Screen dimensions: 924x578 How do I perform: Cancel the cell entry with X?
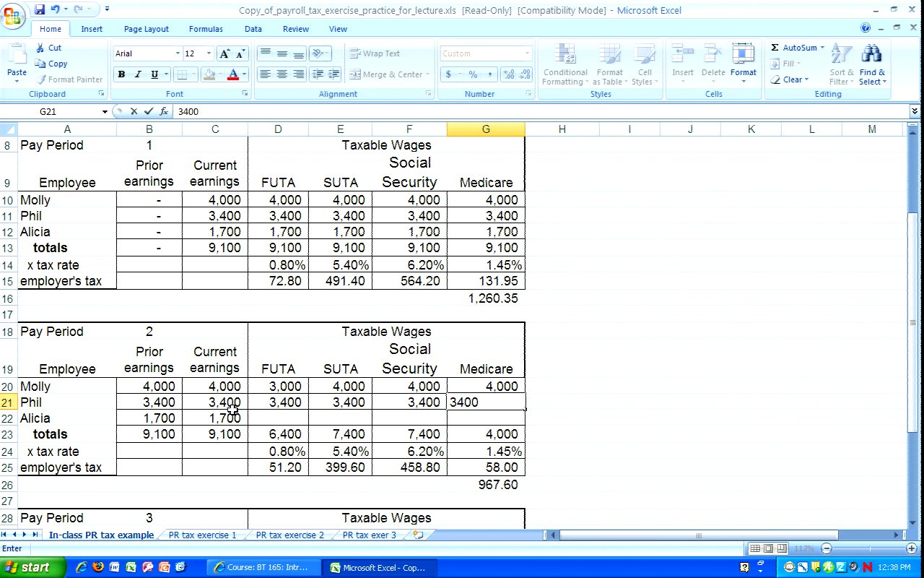(134, 111)
